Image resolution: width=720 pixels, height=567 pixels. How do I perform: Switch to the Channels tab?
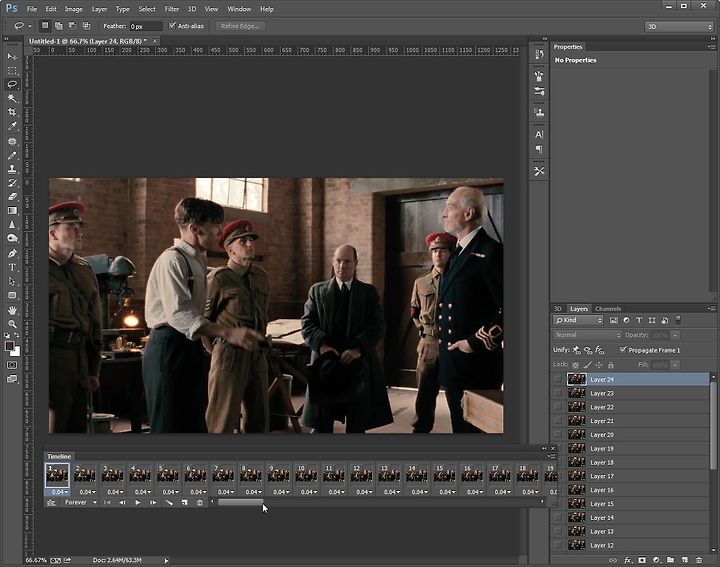click(608, 309)
